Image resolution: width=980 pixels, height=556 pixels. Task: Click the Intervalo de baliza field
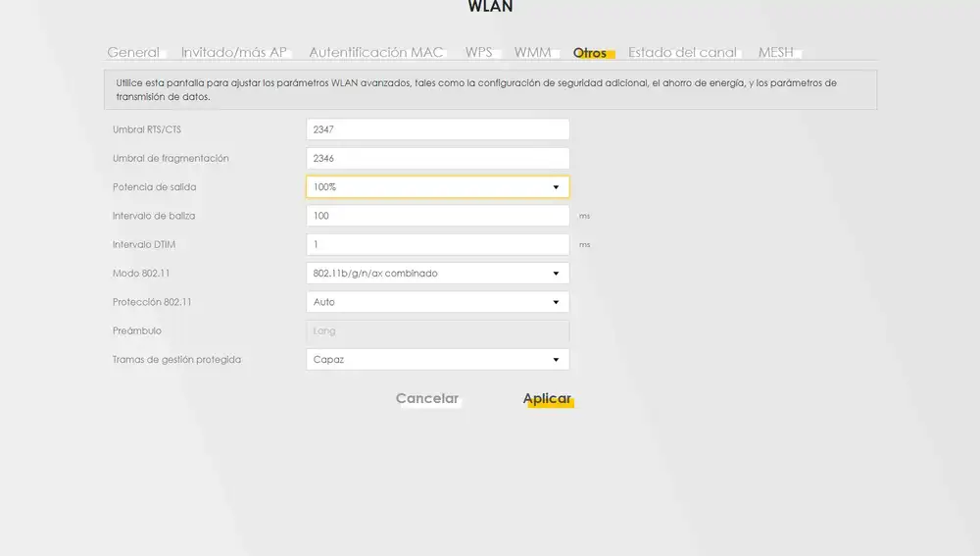tap(437, 216)
